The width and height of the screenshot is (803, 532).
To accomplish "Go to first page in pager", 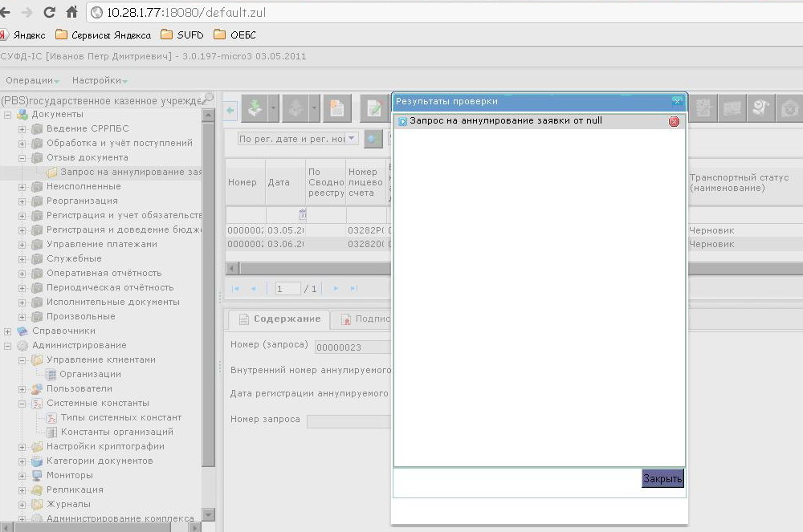I will pyautogui.click(x=235, y=289).
